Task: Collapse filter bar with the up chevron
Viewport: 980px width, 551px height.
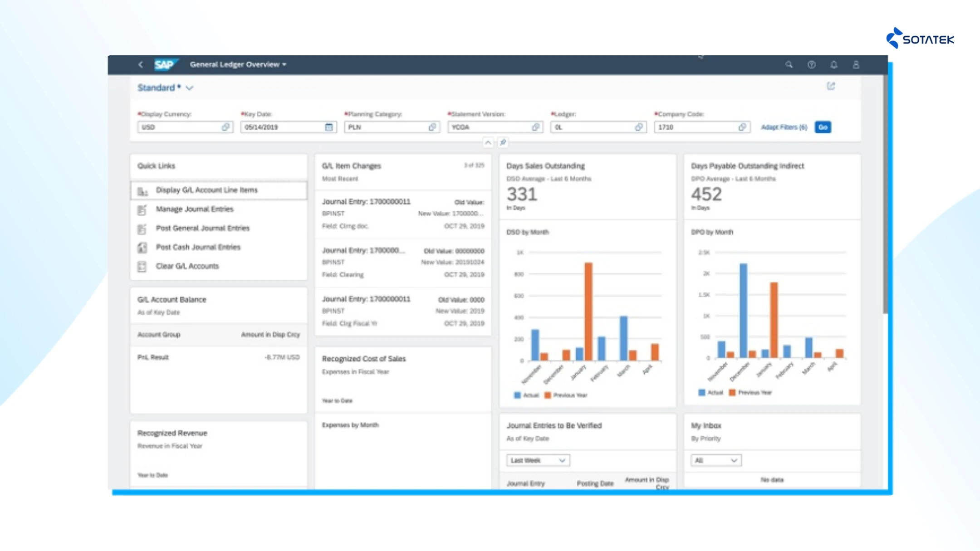Action: point(488,142)
